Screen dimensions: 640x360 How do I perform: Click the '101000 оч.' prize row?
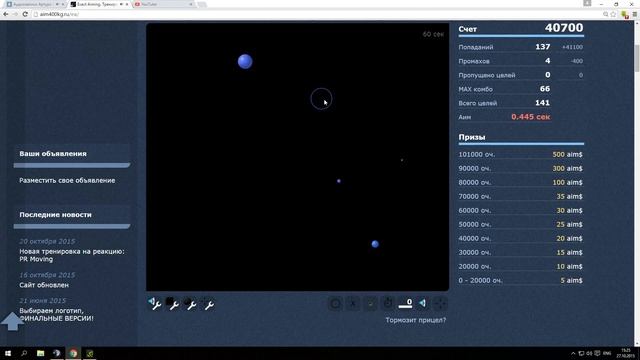pos(520,155)
